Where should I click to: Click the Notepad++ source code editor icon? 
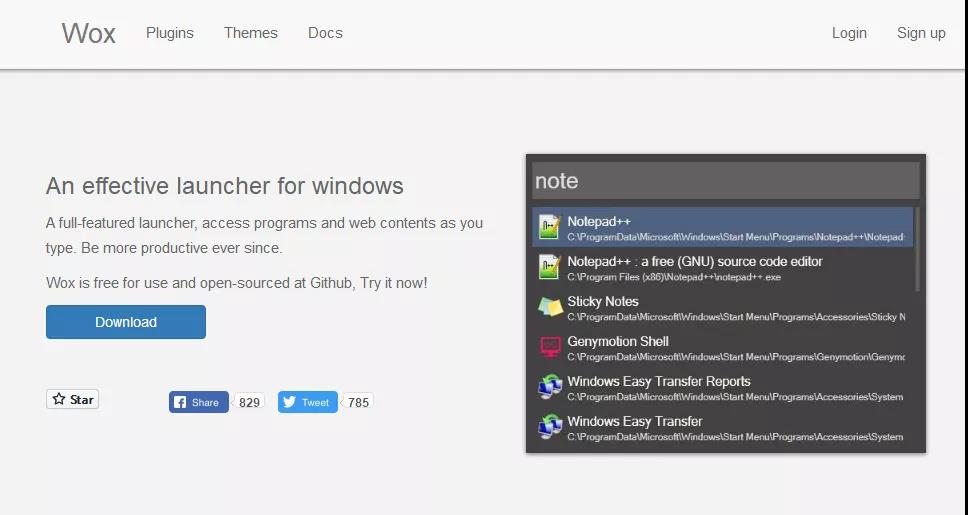point(549,267)
